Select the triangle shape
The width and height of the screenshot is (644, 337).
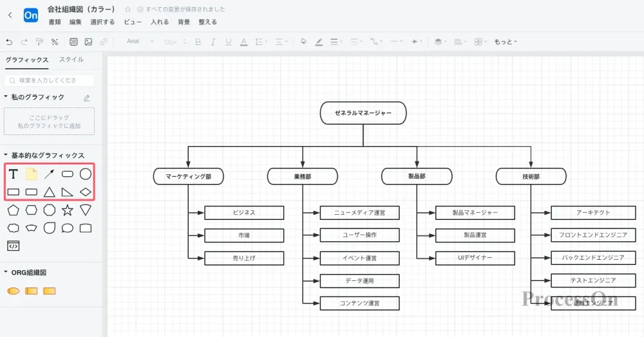pos(50,192)
